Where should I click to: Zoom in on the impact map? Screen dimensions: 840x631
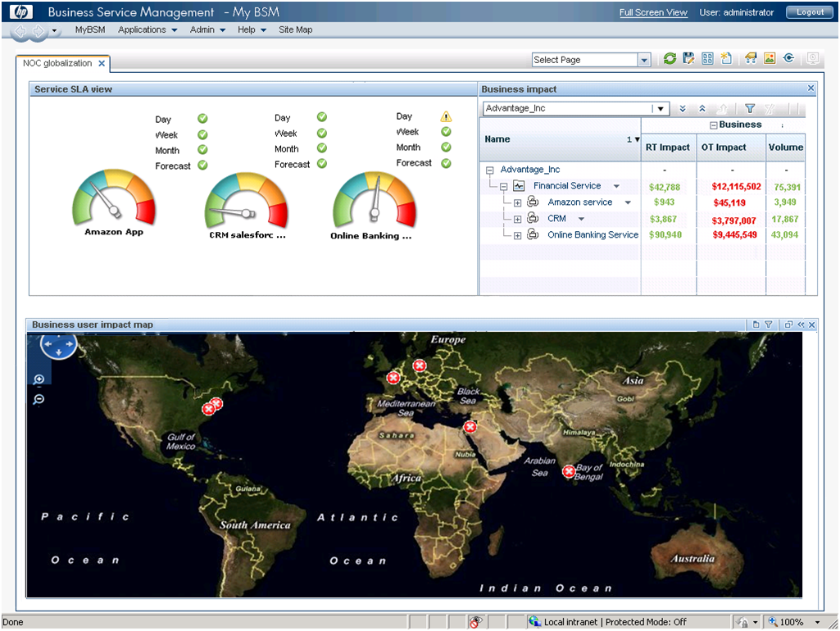[x=39, y=379]
